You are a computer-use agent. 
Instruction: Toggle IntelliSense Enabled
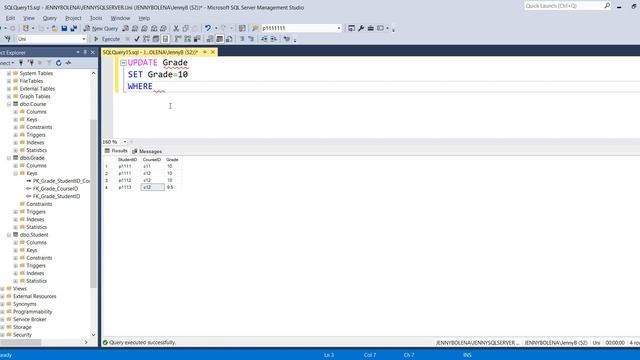[x=165, y=39]
